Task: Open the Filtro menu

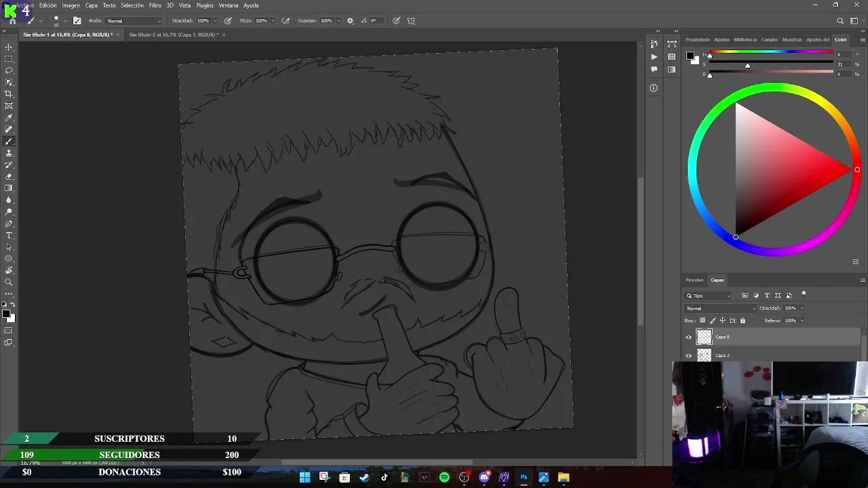Action: pos(155,5)
